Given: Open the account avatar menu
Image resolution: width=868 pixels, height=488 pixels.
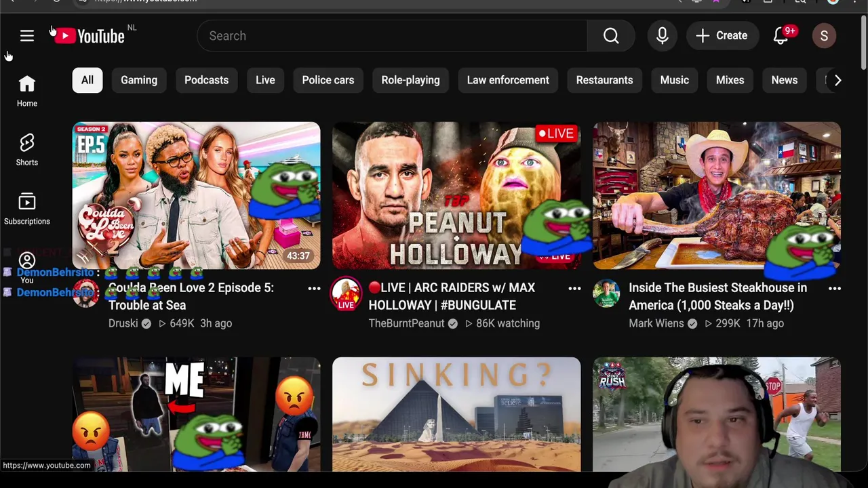Looking at the screenshot, I should [824, 36].
